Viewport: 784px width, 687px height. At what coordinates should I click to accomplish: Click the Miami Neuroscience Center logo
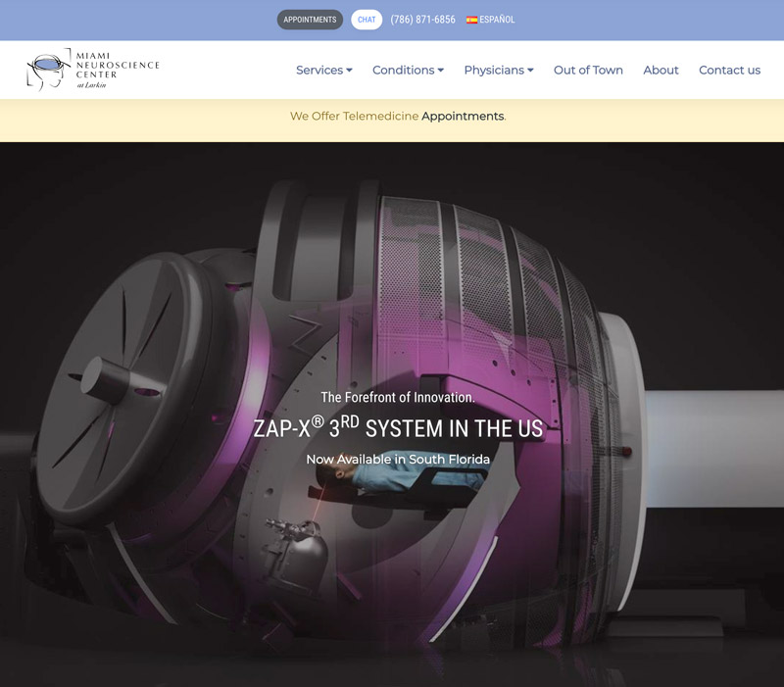click(x=93, y=70)
